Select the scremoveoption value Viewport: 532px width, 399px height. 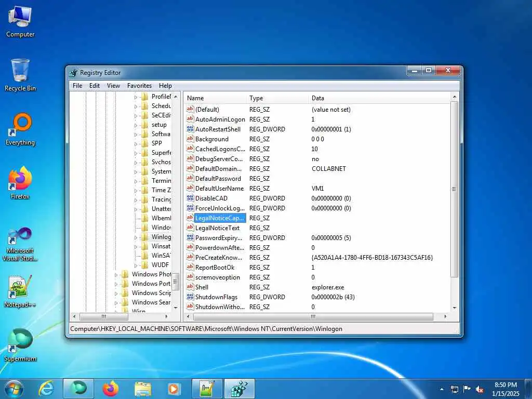point(218,277)
